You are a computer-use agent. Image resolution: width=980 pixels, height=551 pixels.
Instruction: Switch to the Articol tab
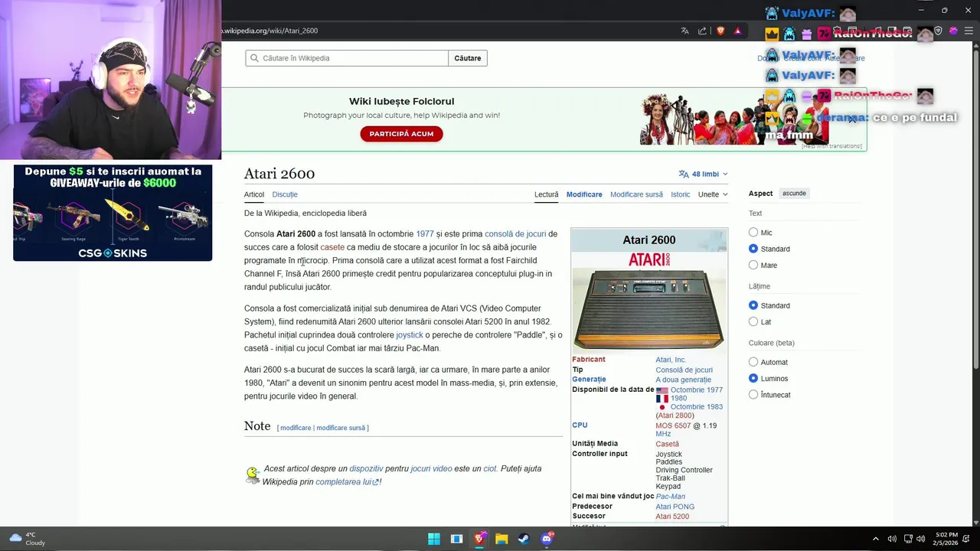click(x=254, y=194)
